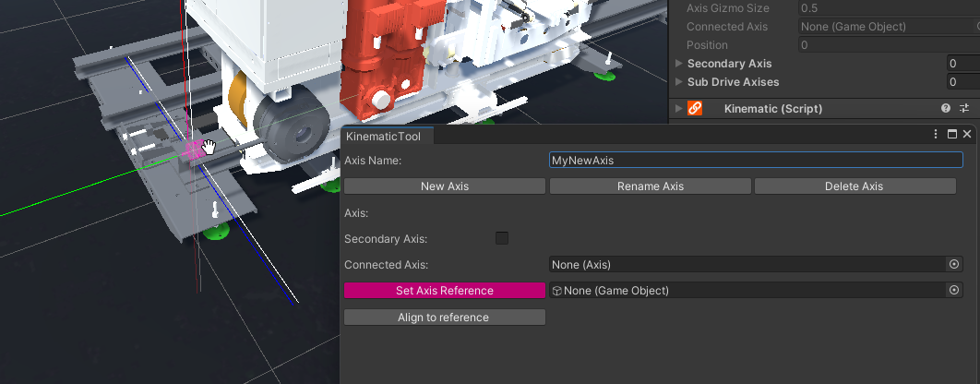The image size is (980, 384).
Task: Open the Kinematic component preset settings icon
Action: 964,109
